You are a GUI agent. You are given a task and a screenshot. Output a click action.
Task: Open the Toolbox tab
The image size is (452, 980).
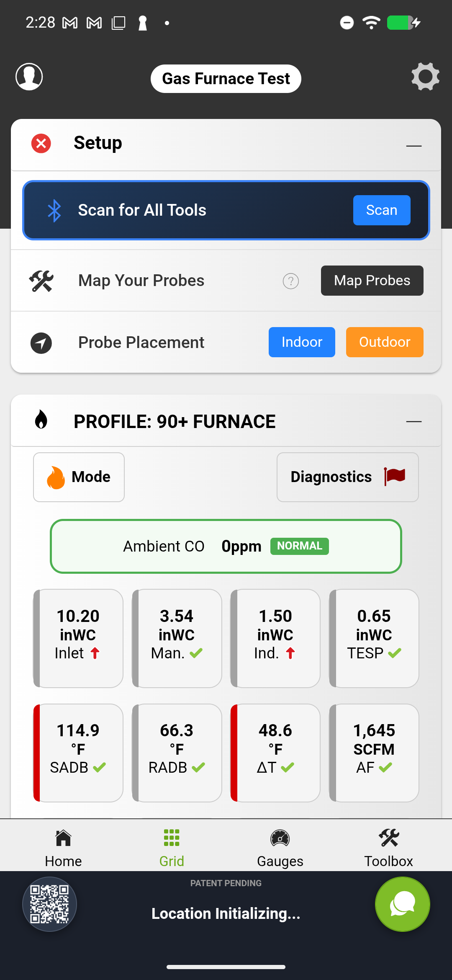388,848
